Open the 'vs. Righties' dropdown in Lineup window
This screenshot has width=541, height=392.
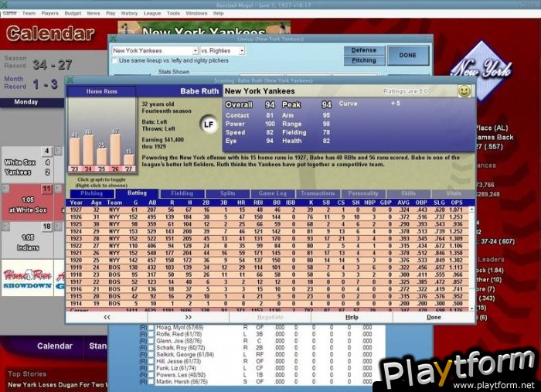tap(242, 51)
